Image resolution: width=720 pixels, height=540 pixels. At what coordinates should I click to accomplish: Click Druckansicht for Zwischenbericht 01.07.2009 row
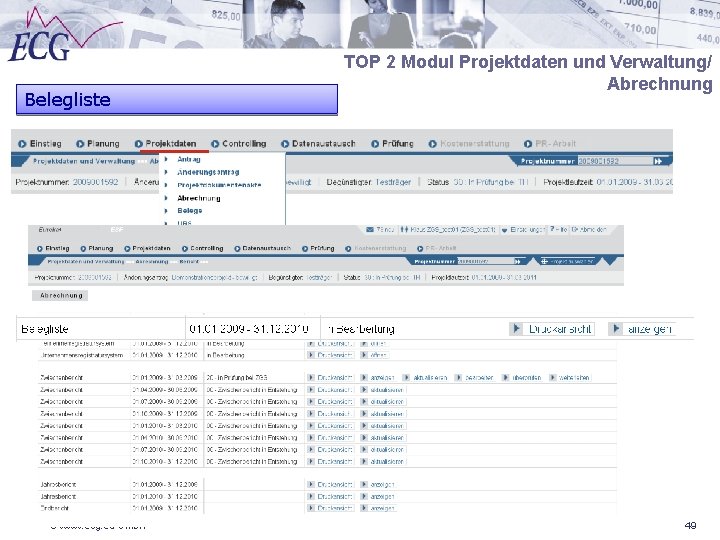[x=330, y=402]
